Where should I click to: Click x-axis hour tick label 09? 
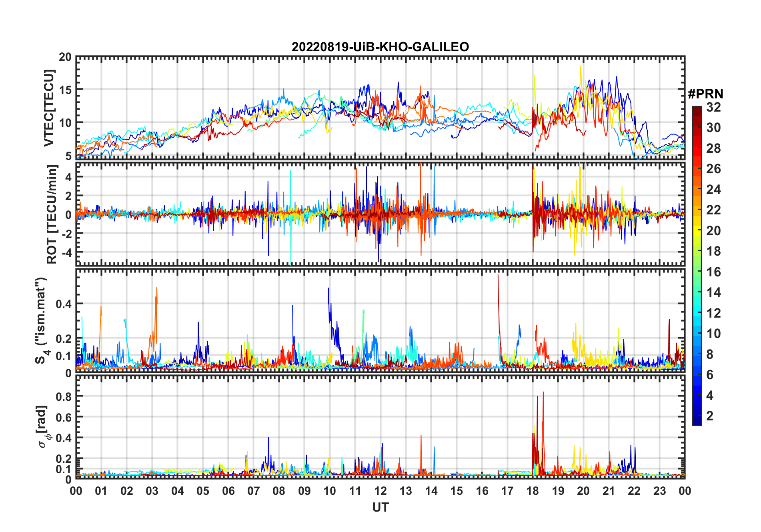[304, 491]
